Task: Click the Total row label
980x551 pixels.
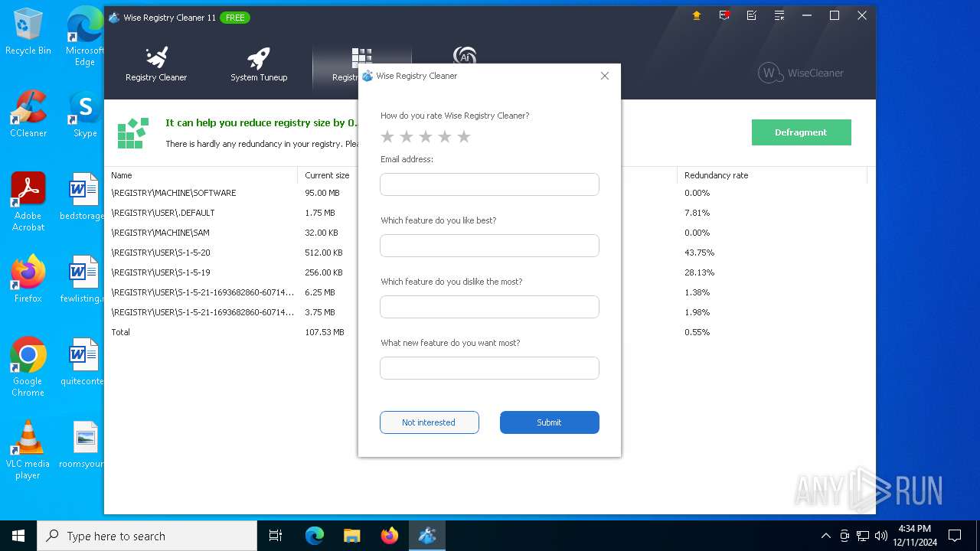Action: coord(121,332)
